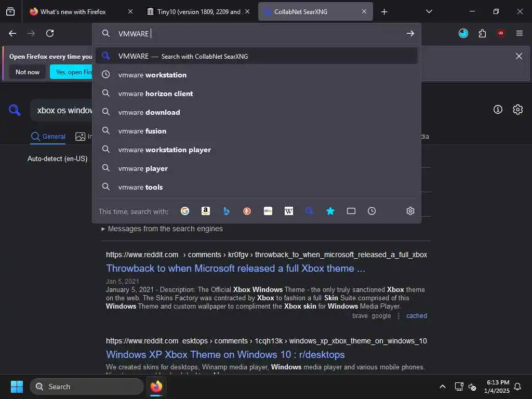
Task: Click the Go arrow in address bar
Action: (x=410, y=33)
